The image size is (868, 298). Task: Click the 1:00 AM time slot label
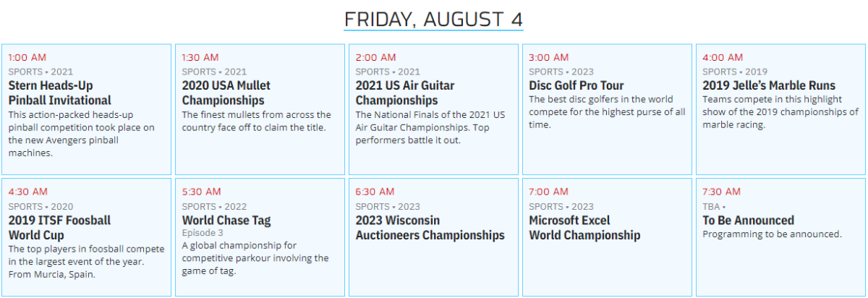(x=27, y=57)
